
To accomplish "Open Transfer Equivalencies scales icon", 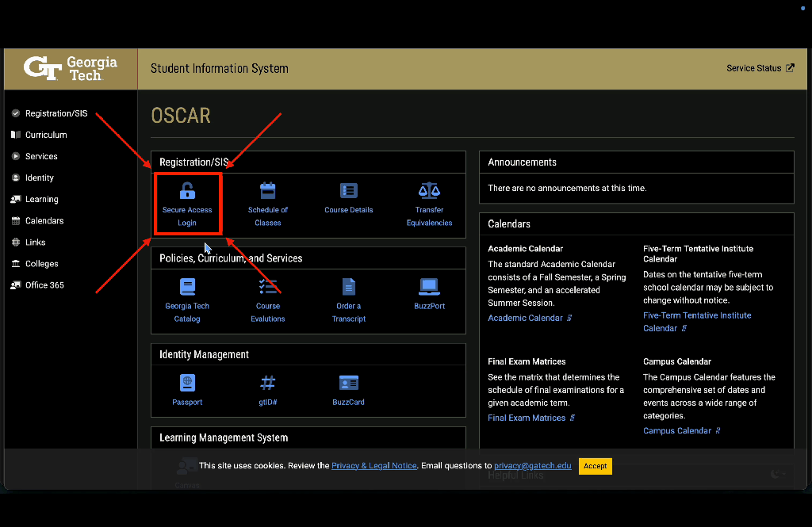I will tap(429, 191).
